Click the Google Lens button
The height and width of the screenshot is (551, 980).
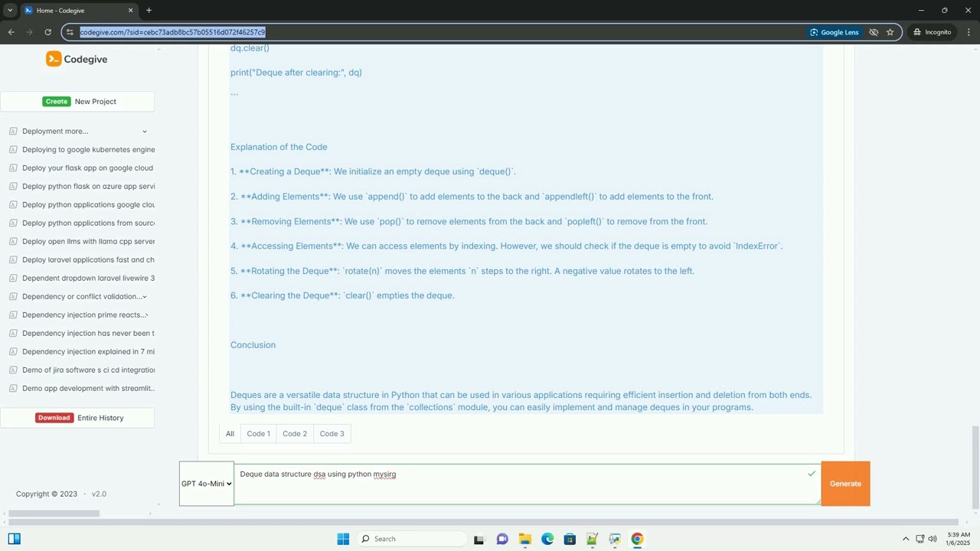835,32
